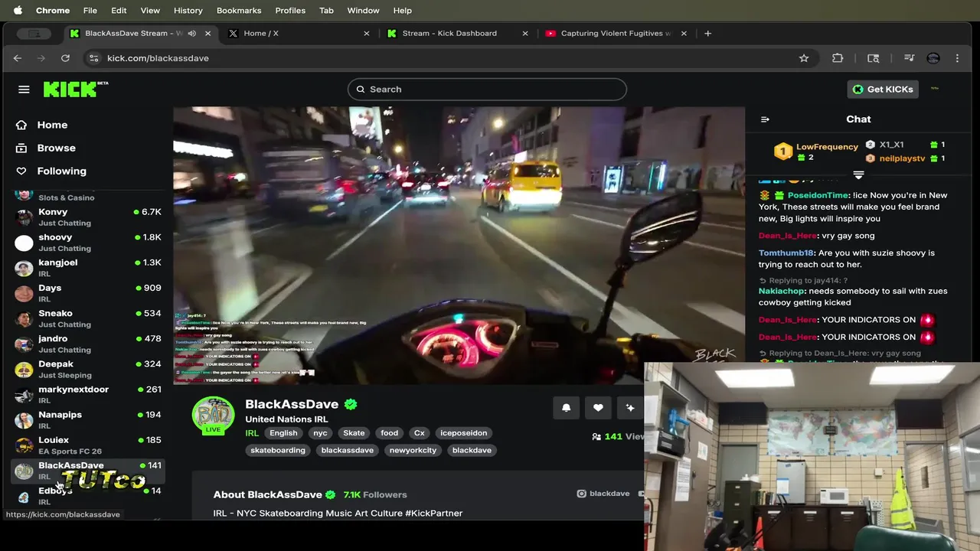Select the English tag
980x551 pixels.
283,433
